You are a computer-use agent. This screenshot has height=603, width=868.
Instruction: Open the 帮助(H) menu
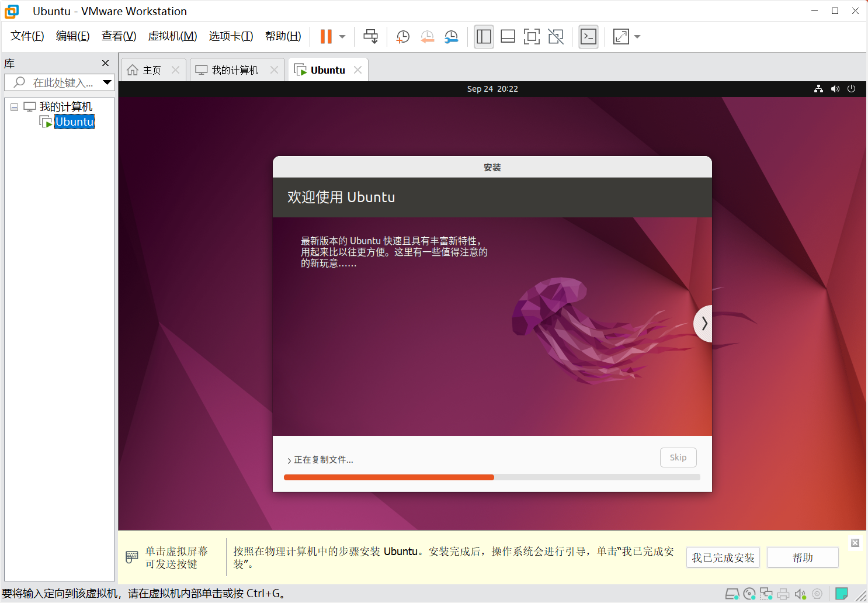tap(283, 36)
